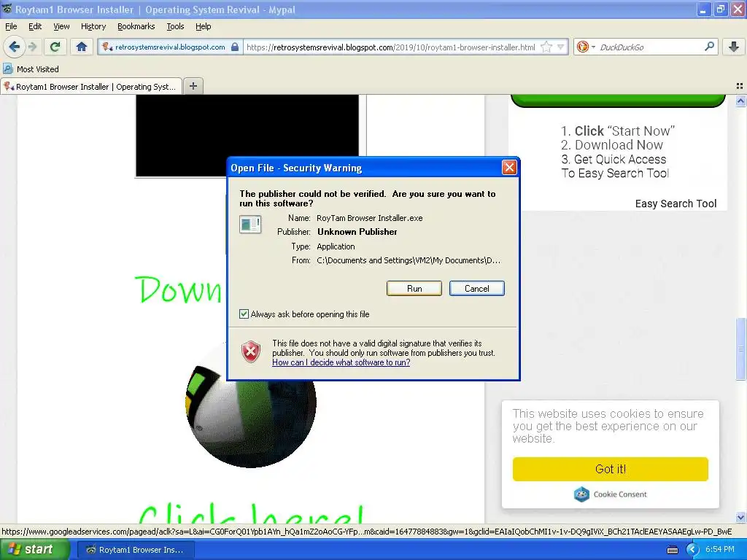Open the Windows start button

point(34,550)
